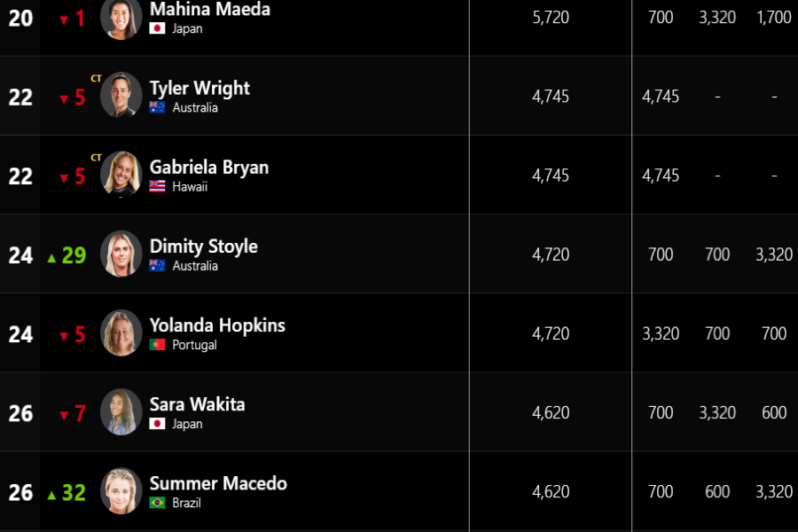Click the CT badge beside Tyler Wright
Screen dimensions: 798x532
96,78
